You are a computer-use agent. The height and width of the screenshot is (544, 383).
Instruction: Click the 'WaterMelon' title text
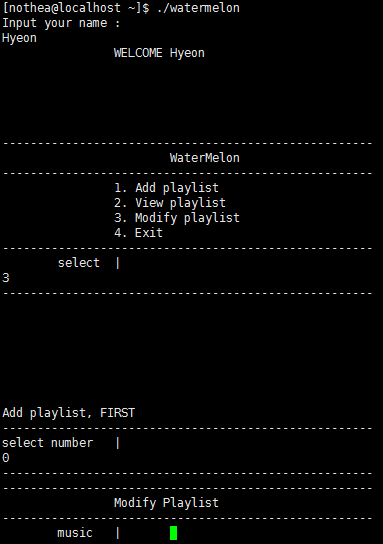(x=205, y=158)
